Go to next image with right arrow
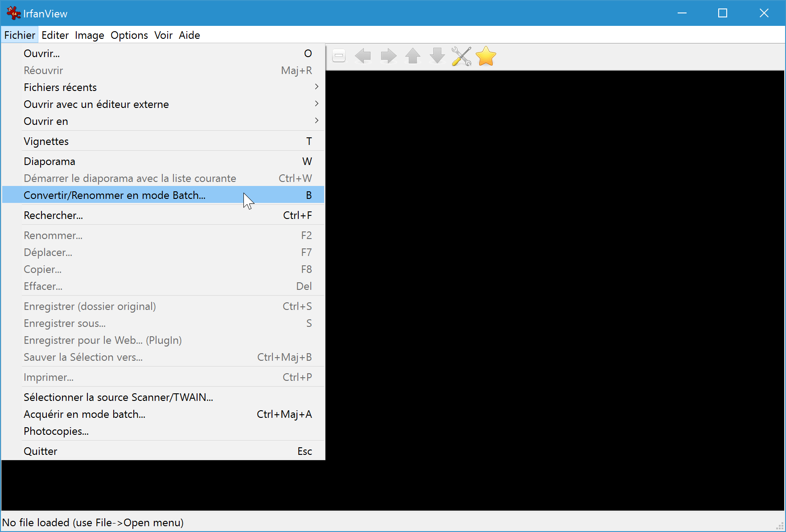Image resolution: width=786 pixels, height=532 pixels. click(388, 56)
